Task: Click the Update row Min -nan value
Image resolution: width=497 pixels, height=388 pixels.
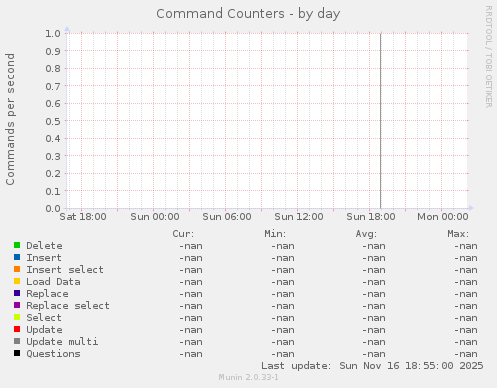Action: pos(283,330)
